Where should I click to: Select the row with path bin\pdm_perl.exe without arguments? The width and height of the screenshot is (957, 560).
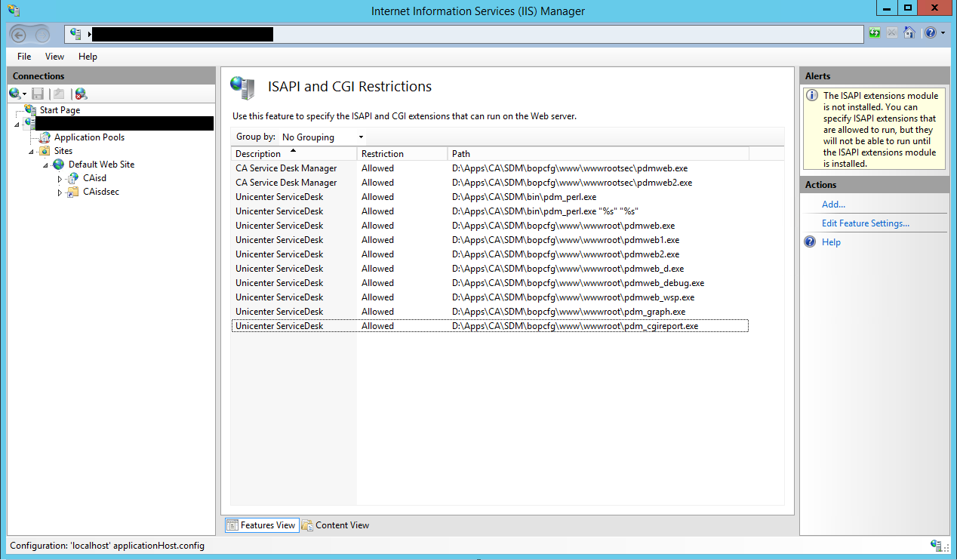pyautogui.click(x=490, y=197)
